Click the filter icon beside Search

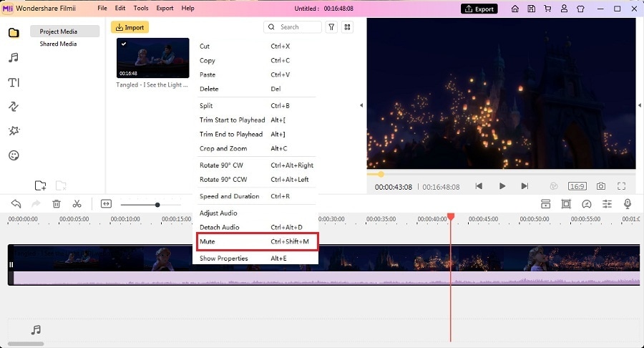coord(331,27)
